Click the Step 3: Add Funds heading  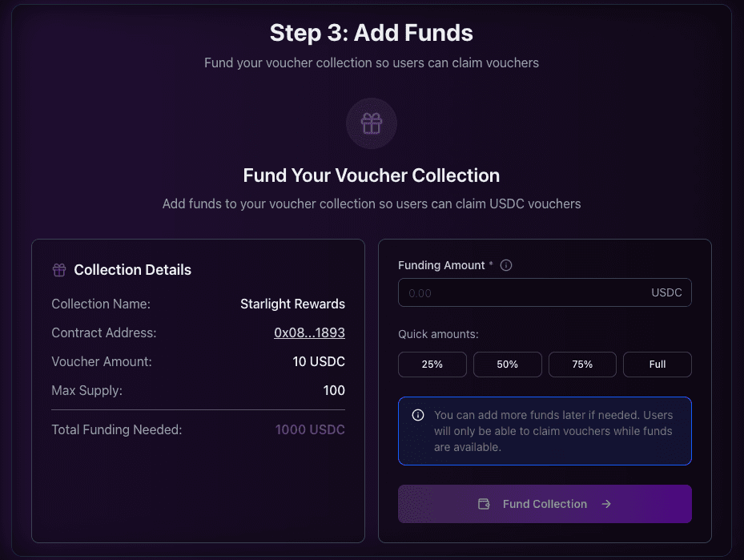[x=371, y=33]
